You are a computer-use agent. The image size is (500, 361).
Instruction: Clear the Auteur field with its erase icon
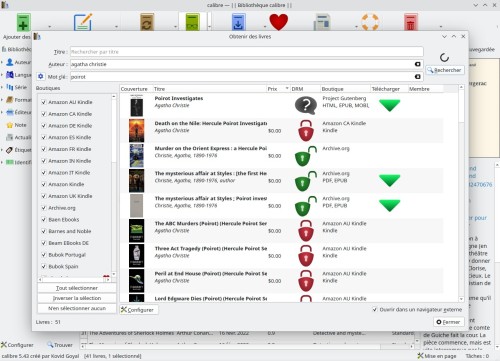pos(417,64)
